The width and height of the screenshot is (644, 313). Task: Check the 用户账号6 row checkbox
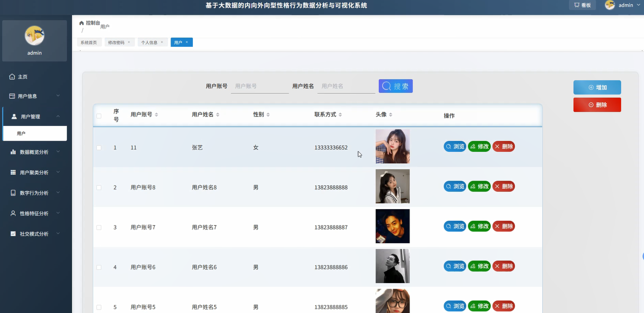point(99,267)
